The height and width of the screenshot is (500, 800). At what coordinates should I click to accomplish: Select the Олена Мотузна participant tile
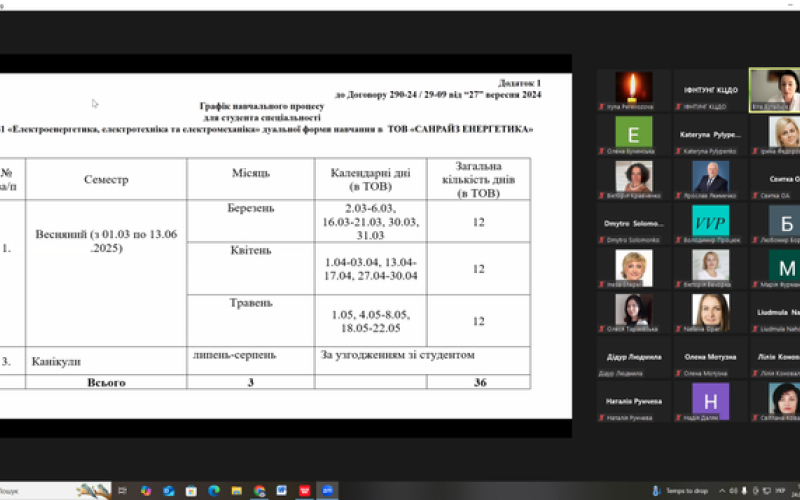pyautogui.click(x=710, y=357)
